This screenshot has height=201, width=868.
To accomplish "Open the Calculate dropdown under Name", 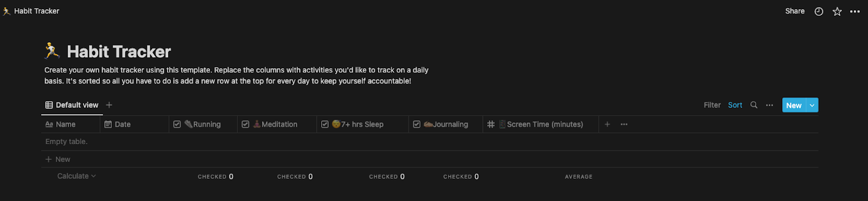I will tap(76, 176).
